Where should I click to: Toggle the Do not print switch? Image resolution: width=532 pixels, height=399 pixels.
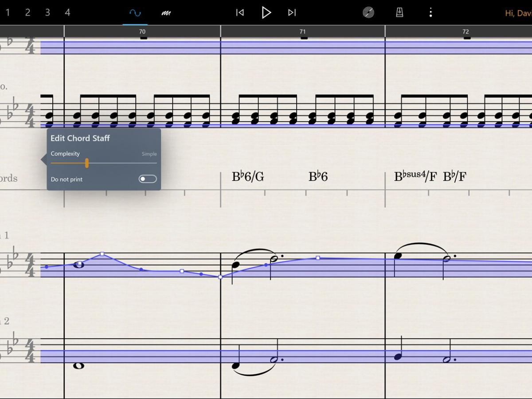[x=147, y=179]
